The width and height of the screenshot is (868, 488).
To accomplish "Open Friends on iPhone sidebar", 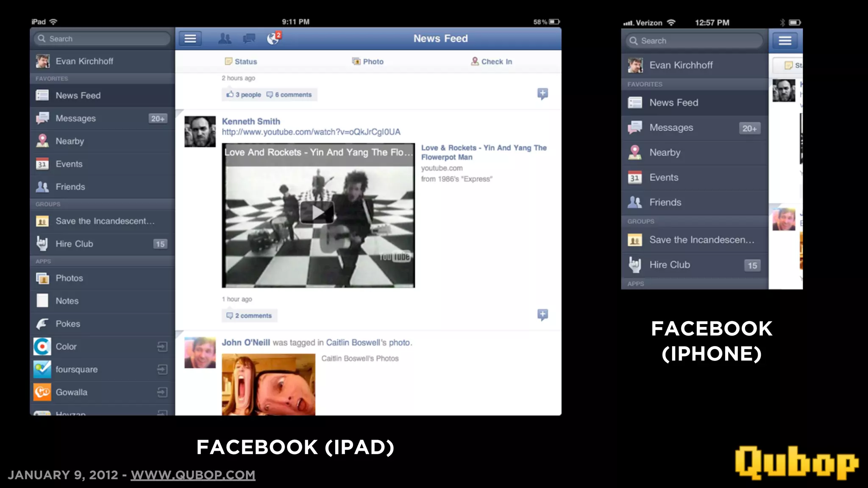I will (x=695, y=202).
